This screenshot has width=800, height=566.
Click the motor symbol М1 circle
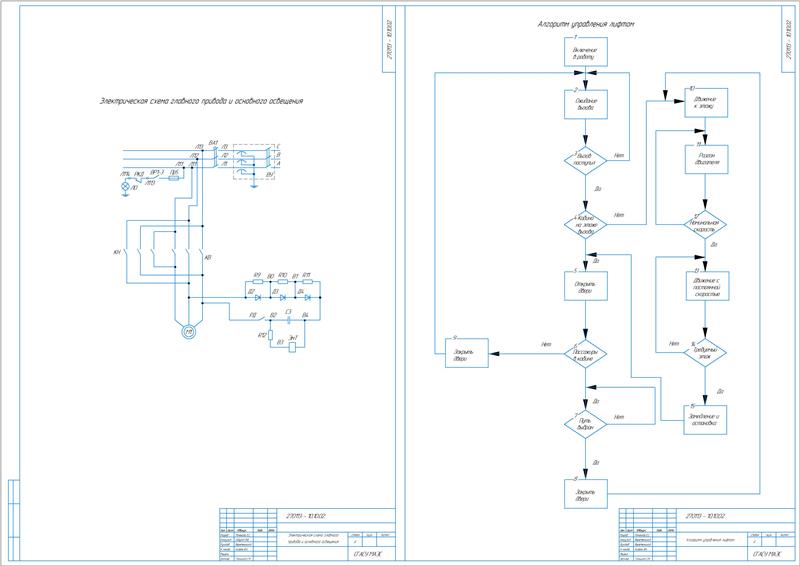point(189,332)
